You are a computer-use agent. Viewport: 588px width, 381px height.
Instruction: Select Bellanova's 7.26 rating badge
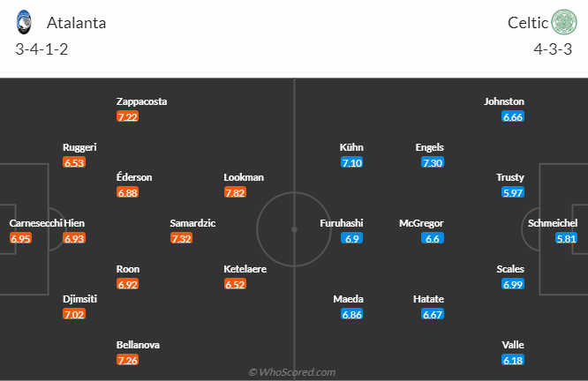pyautogui.click(x=127, y=360)
